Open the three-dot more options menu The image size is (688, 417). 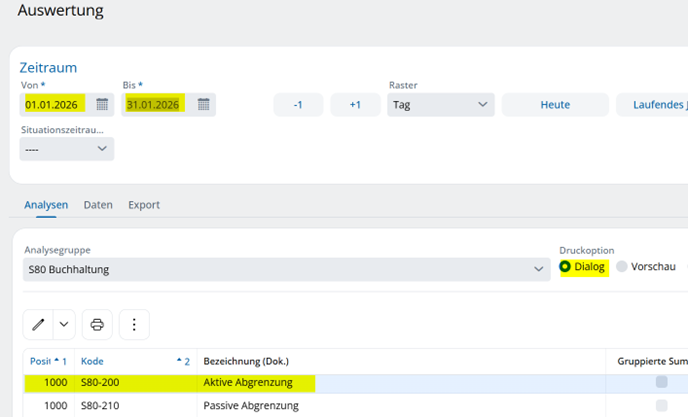click(134, 324)
